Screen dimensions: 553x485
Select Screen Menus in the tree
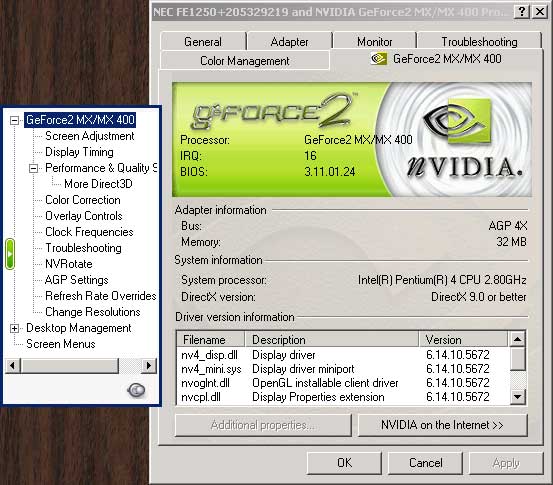coord(61,344)
